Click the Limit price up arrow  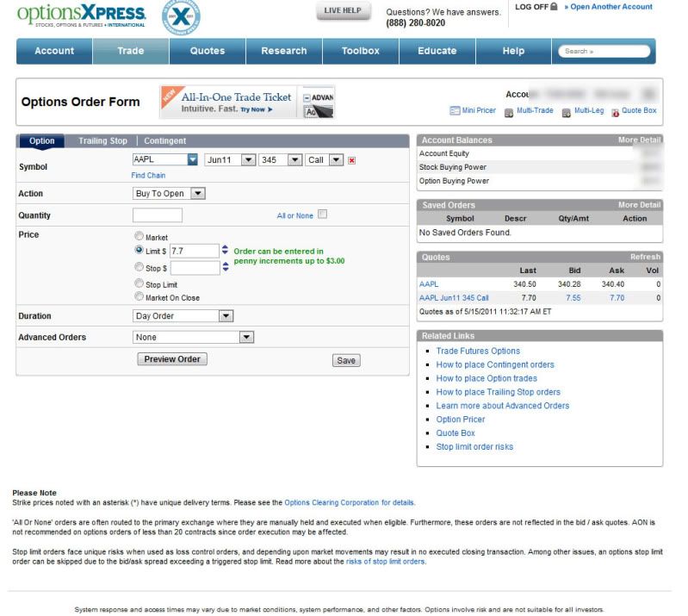pyautogui.click(x=225, y=247)
